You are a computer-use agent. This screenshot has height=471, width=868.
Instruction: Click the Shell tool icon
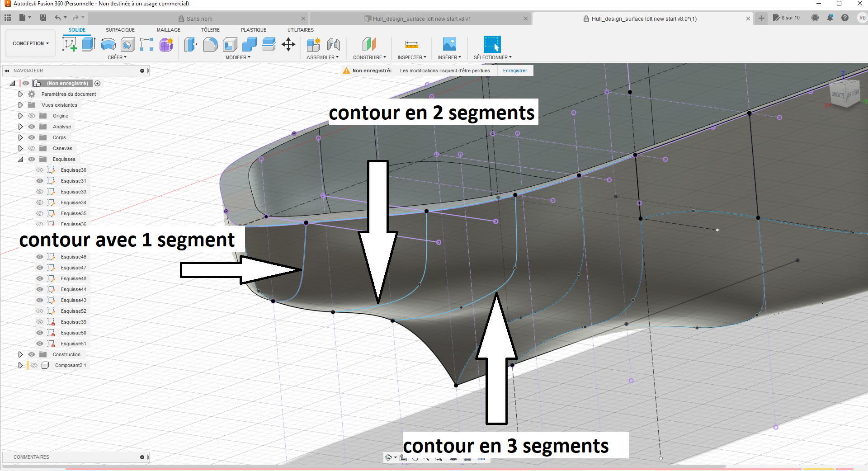[x=230, y=44]
